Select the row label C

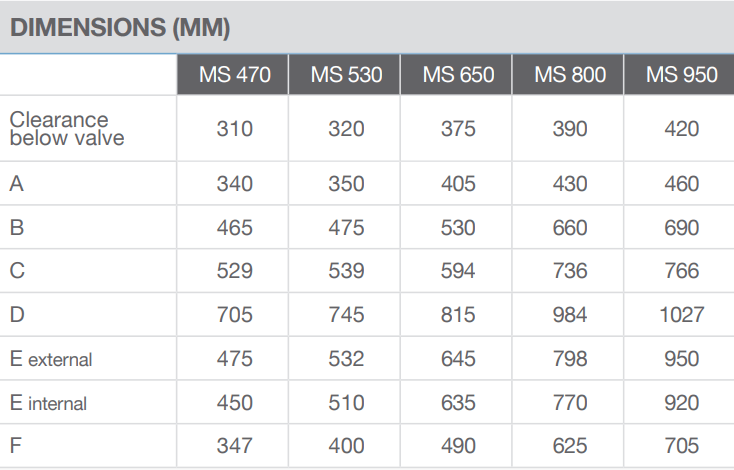pos(17,271)
